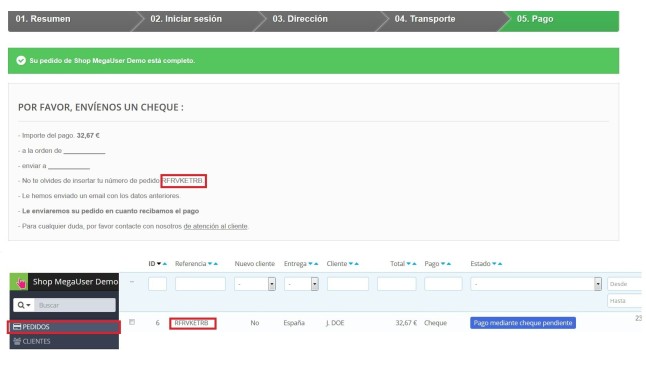
Task: Click the Buscar search field
Action: [75, 305]
